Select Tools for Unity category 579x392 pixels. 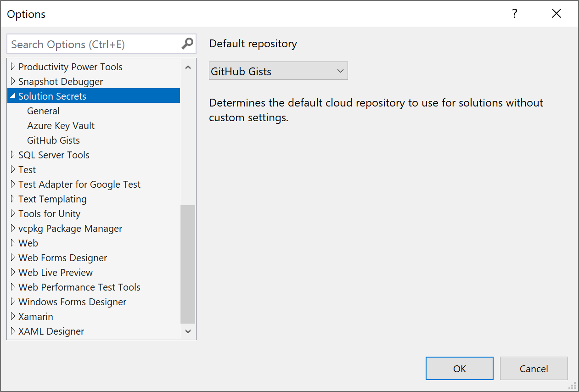49,213
